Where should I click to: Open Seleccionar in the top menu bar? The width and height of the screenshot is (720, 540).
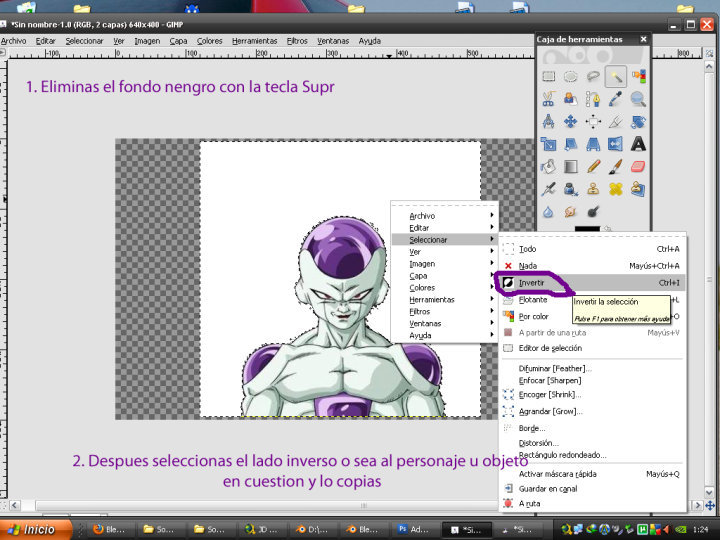(84, 41)
